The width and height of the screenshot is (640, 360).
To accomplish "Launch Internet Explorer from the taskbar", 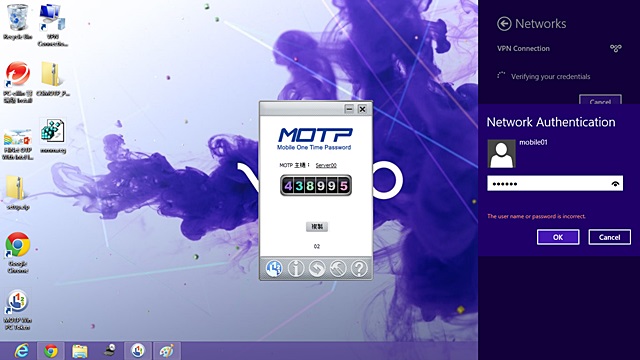I will [22, 351].
